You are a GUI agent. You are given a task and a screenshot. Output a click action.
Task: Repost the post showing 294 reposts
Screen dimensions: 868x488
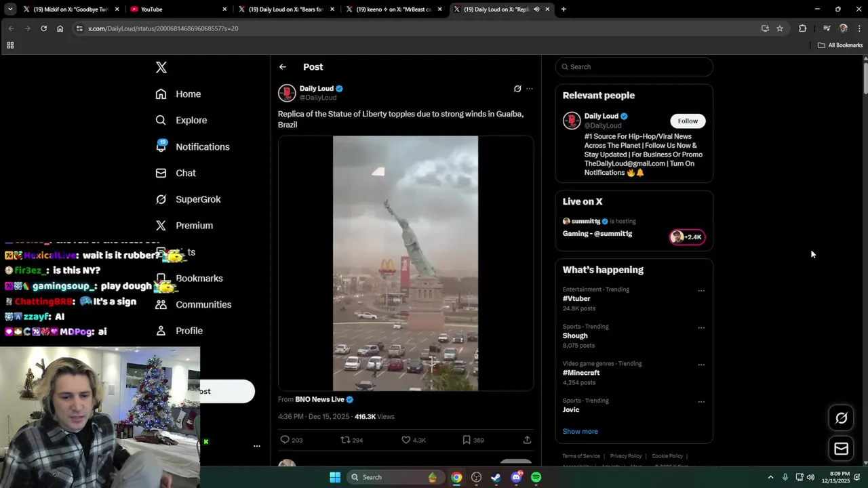click(345, 440)
